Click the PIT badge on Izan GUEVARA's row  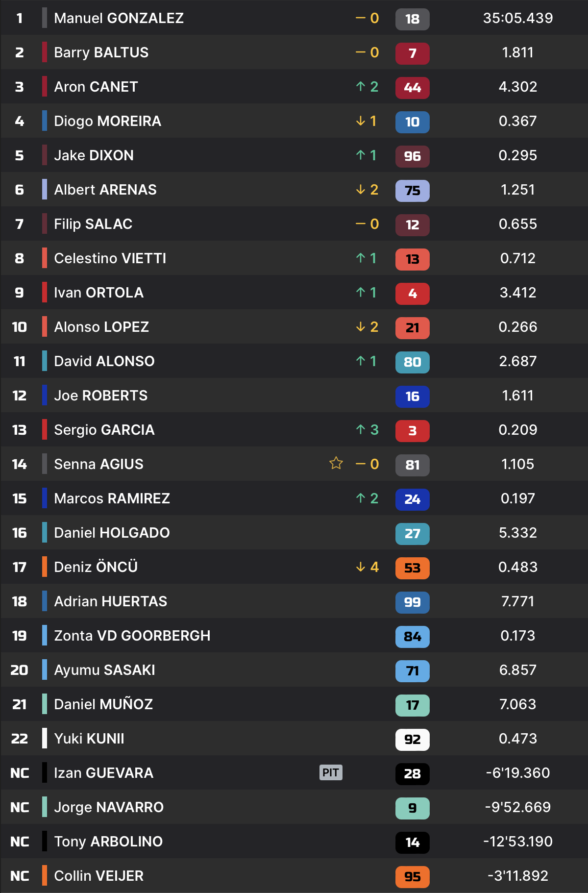tap(331, 772)
